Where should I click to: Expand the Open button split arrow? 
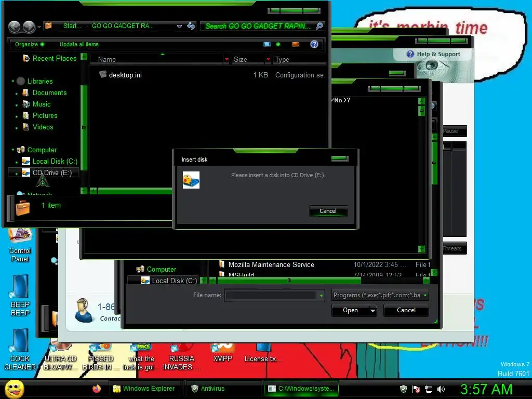pyautogui.click(x=373, y=310)
